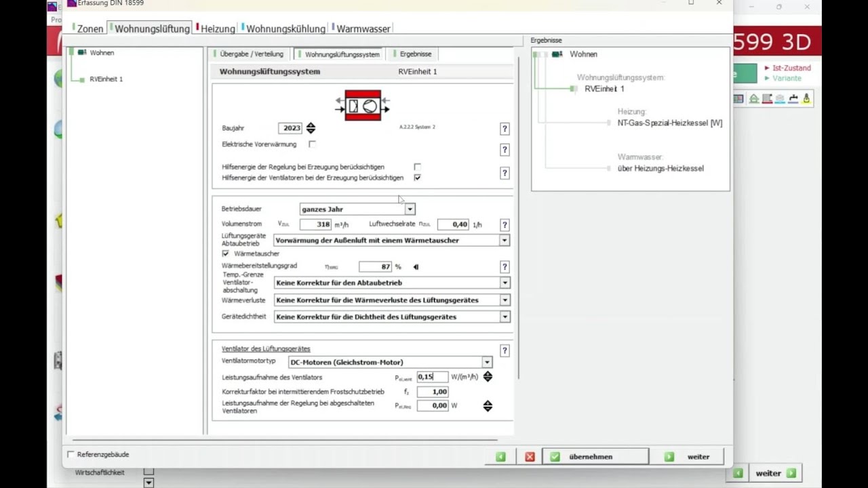Click the Luftwechselrate 0,40 input field
868x488 pixels.
tap(453, 224)
